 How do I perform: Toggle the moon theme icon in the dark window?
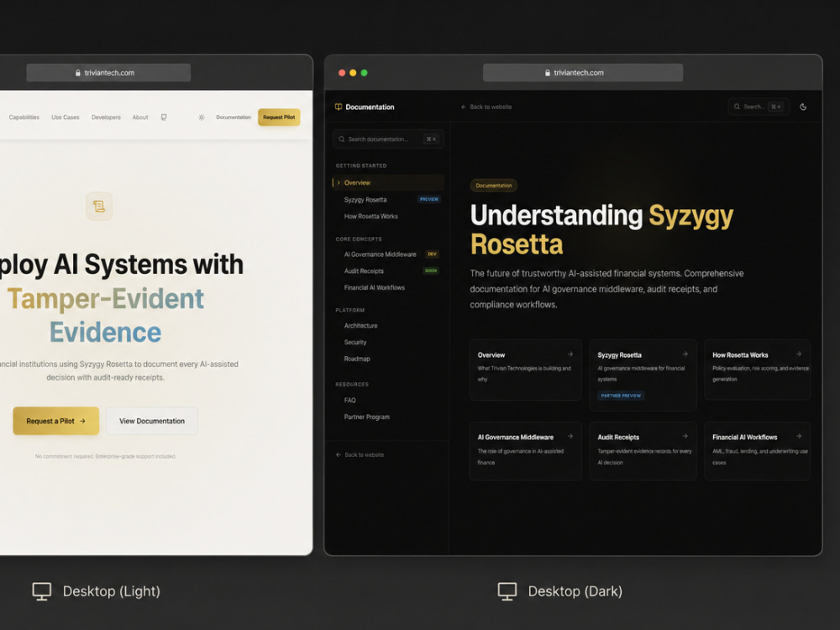tap(802, 107)
